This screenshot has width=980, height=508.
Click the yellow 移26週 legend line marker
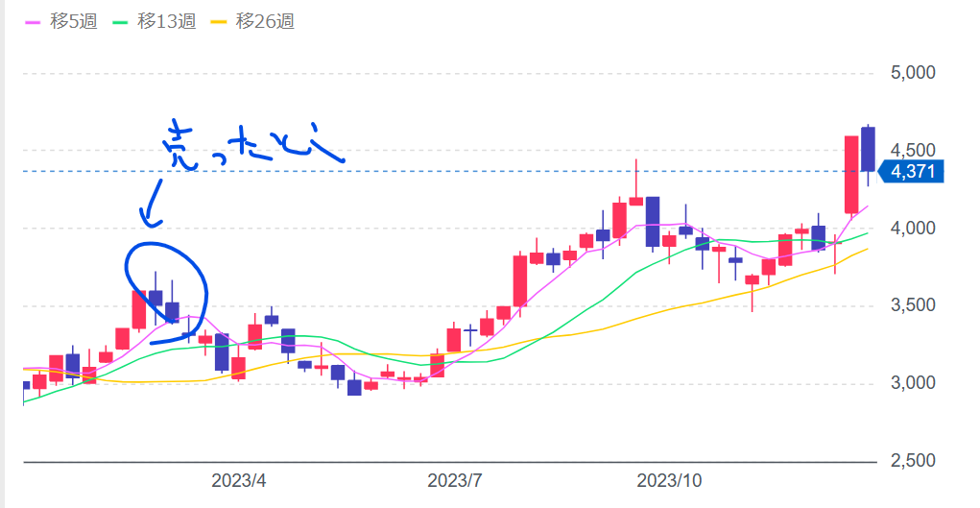tap(218, 22)
